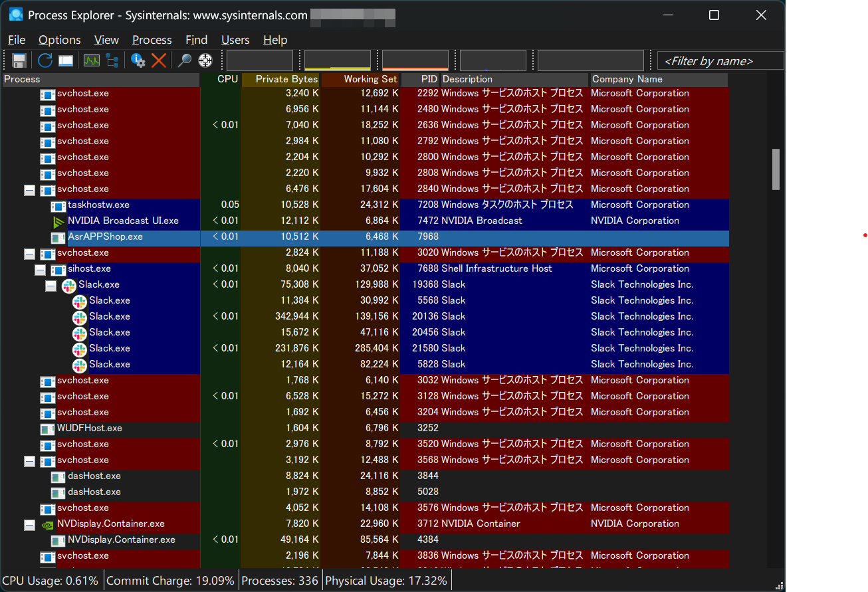Sort by the Description column header
Viewport: 868px width, 592px height.
click(x=514, y=79)
